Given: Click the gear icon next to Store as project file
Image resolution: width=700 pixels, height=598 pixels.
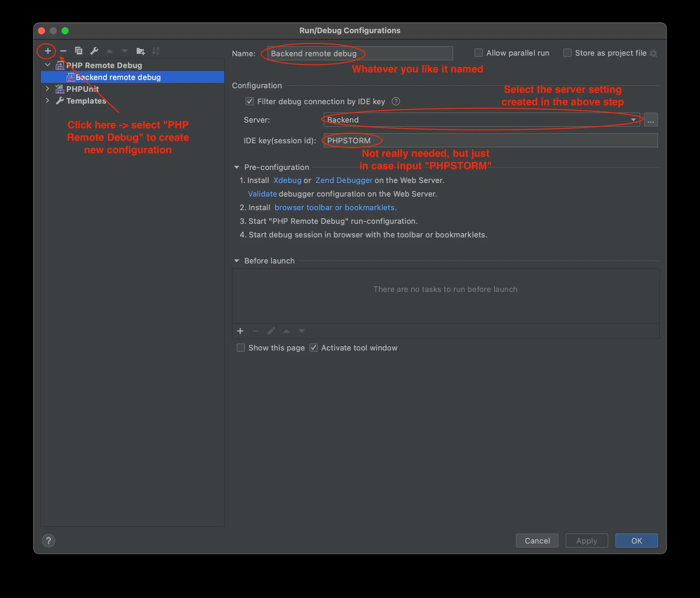Looking at the screenshot, I should [653, 53].
